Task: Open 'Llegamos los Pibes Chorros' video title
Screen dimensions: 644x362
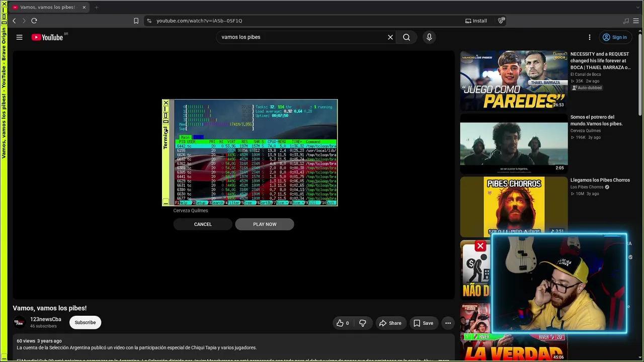Action: pos(600,180)
